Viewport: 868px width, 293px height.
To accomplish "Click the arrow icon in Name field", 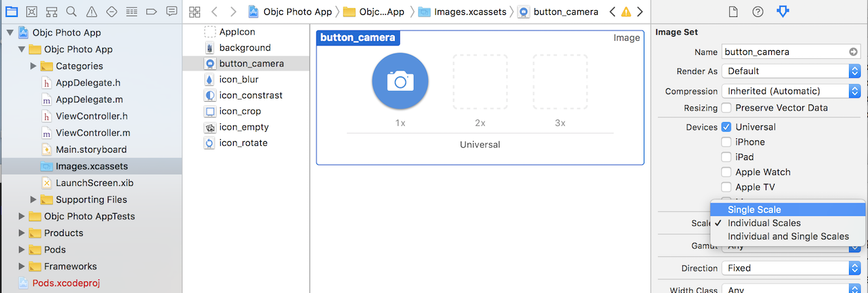I will tap(853, 52).
